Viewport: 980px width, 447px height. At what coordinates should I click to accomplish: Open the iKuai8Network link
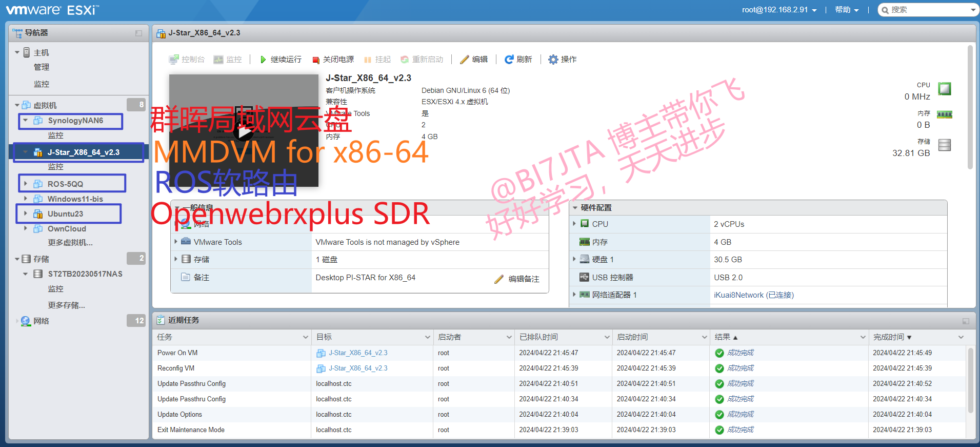coord(753,295)
